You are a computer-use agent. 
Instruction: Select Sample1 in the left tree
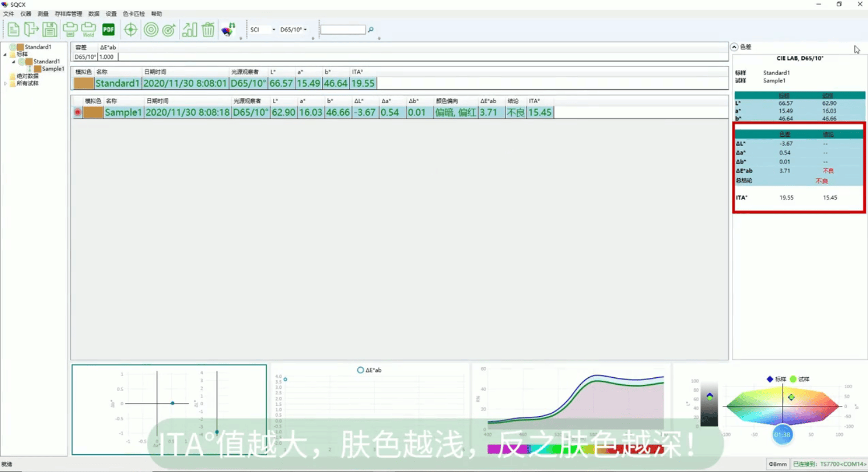pyautogui.click(x=52, y=69)
